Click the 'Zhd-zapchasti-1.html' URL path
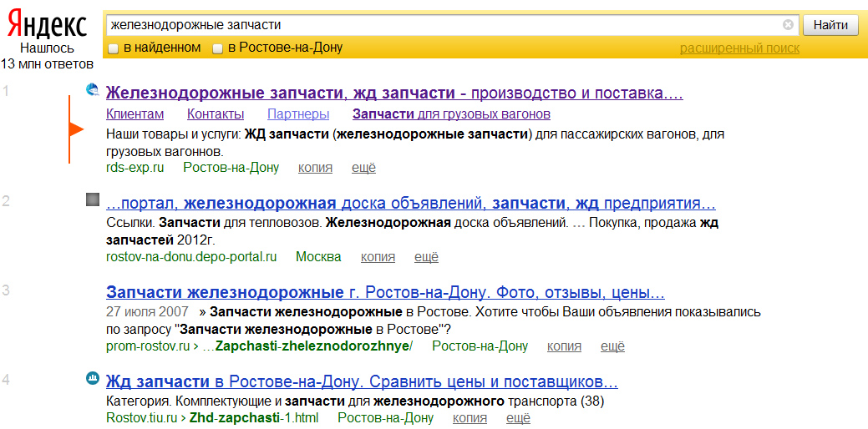 tap(254, 417)
